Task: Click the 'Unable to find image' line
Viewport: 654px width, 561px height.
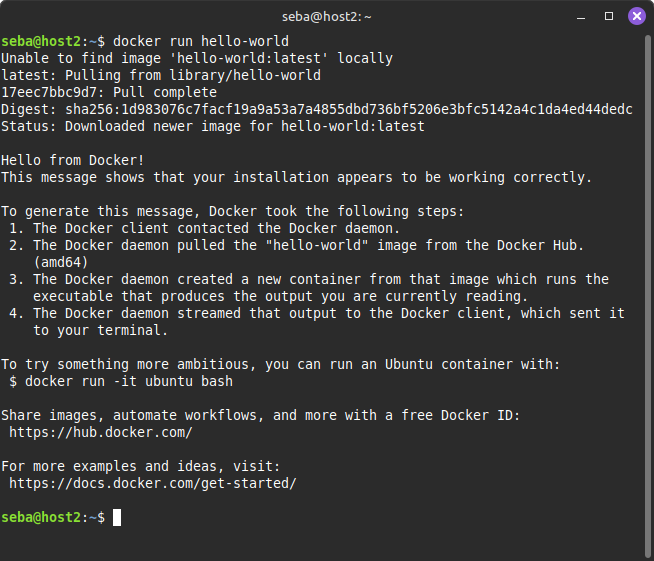Action: click(197, 58)
